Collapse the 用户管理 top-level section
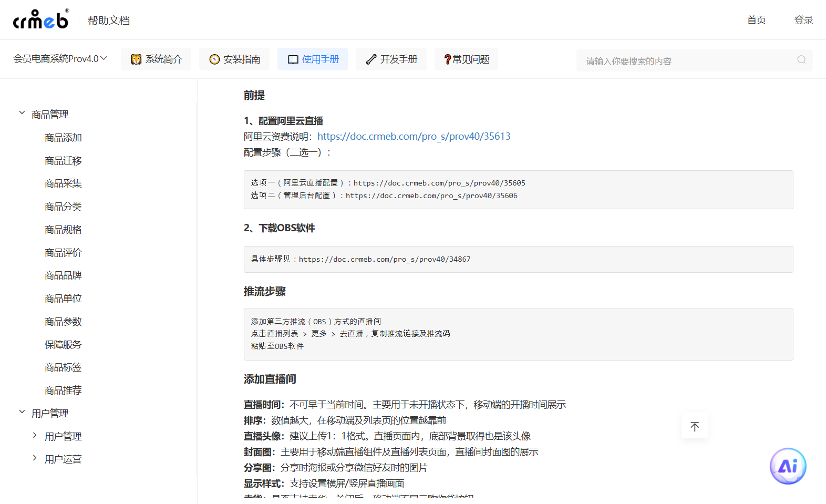This screenshot has height=504, width=826. point(22,412)
